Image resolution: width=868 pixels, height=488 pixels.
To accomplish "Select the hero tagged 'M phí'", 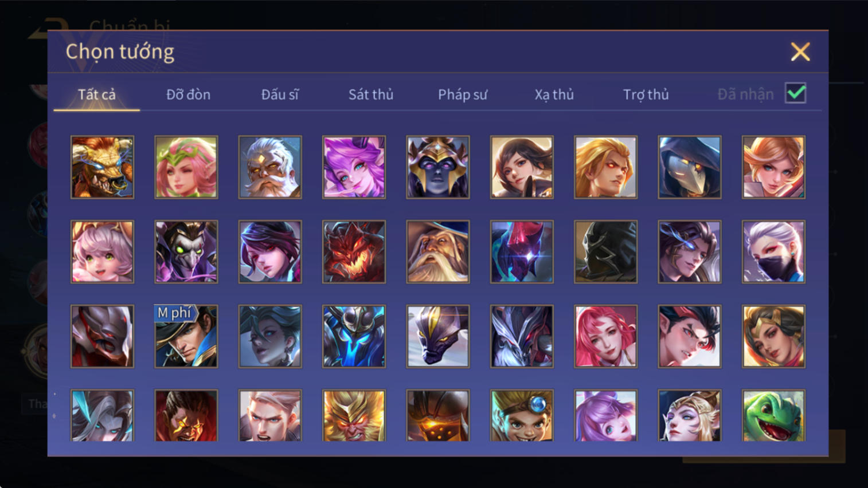I will tap(186, 336).
